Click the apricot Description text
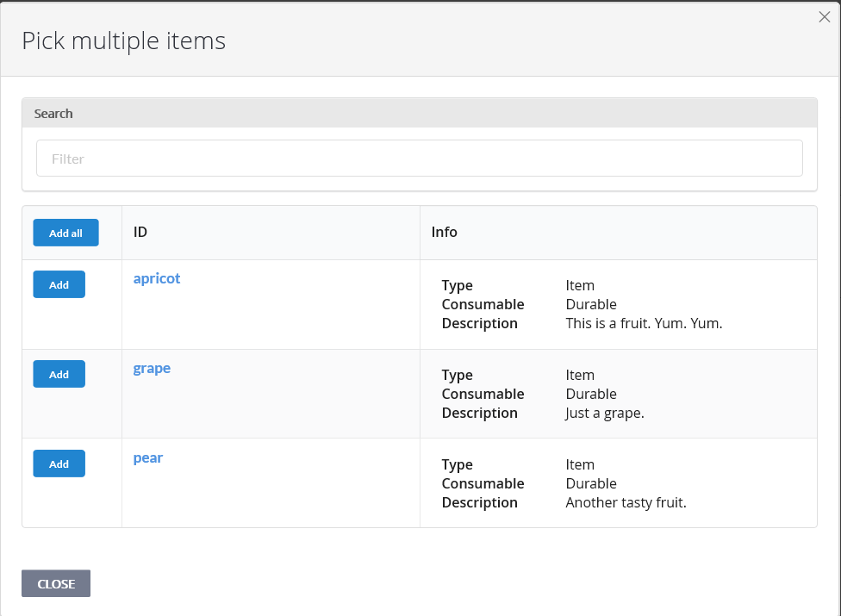 pyautogui.click(x=479, y=323)
